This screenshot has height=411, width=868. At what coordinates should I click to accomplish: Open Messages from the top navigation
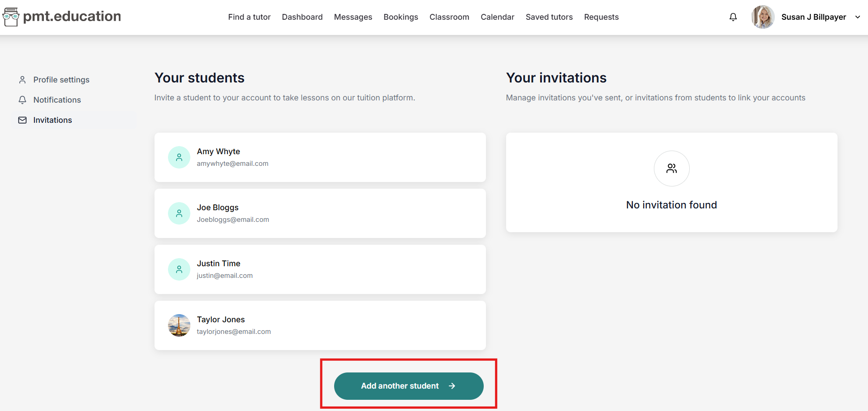coord(353,17)
